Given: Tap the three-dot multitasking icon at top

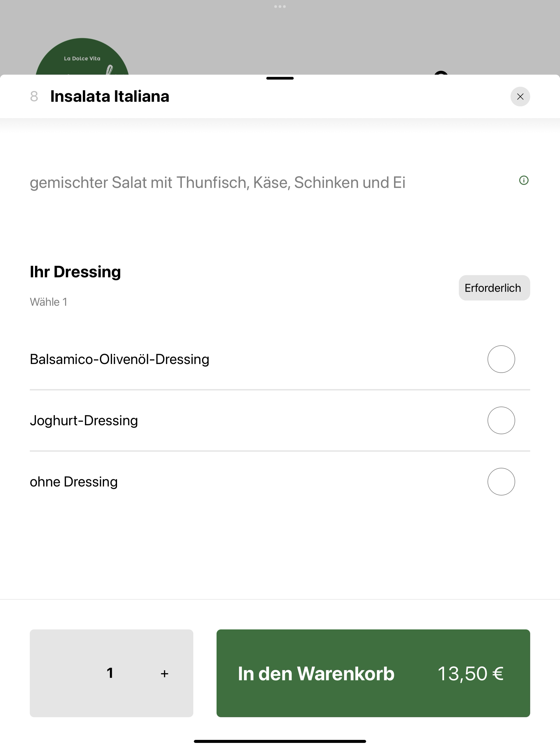Looking at the screenshot, I should coord(280,6).
